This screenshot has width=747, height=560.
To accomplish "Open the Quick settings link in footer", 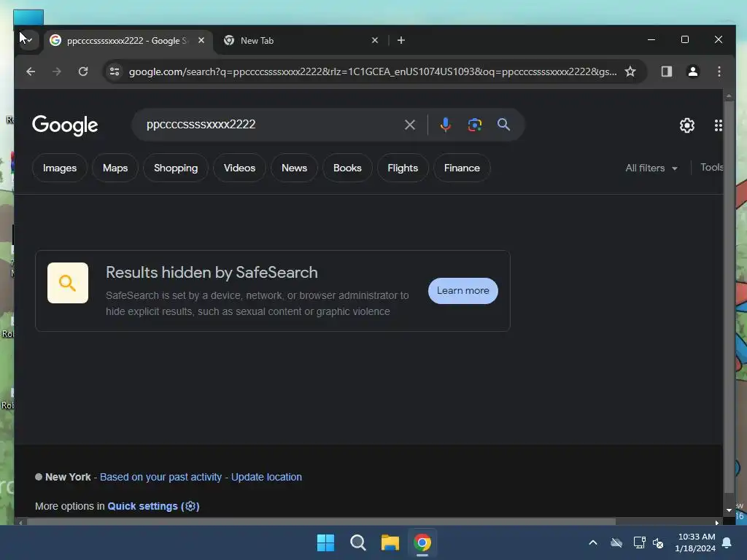I will (153, 506).
